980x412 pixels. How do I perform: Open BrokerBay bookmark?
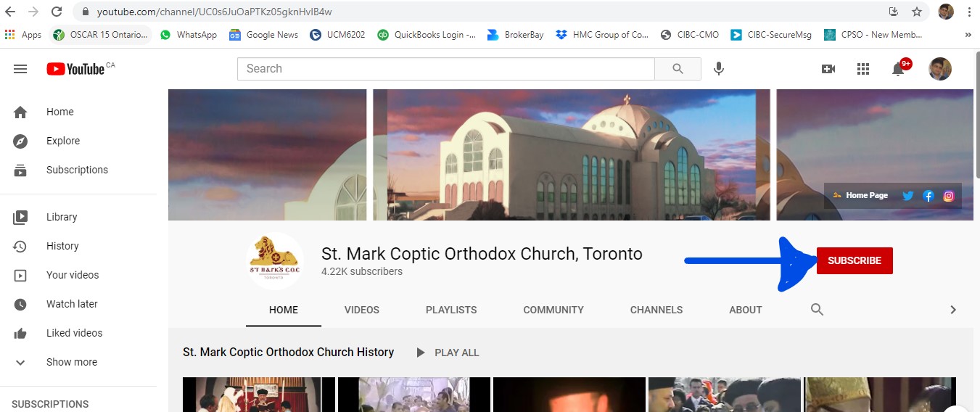515,34
